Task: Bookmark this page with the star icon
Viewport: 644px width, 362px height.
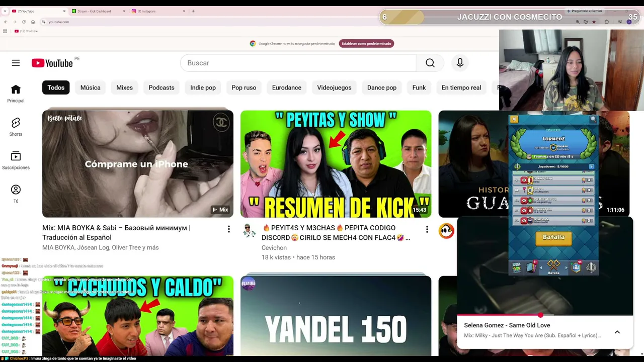Action: (594, 22)
